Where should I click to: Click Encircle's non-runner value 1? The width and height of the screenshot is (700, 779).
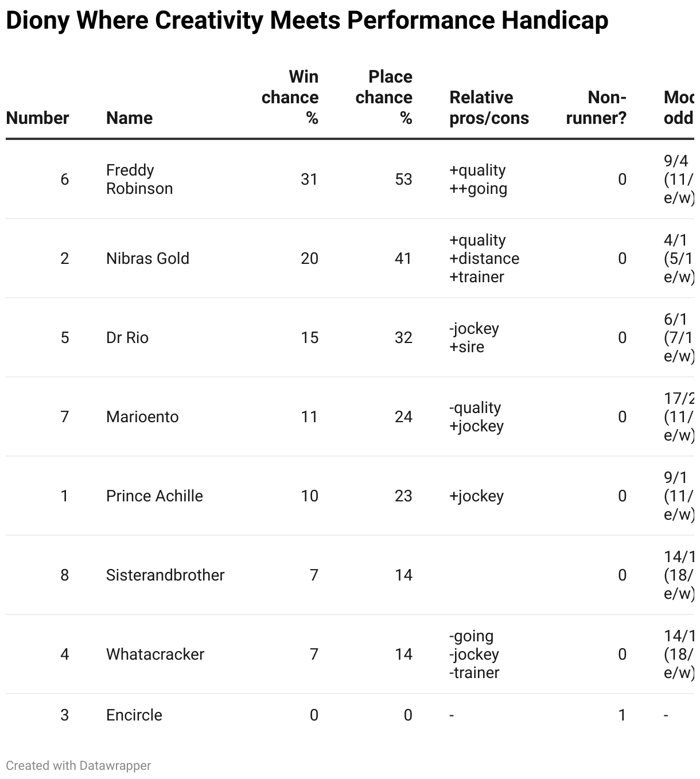click(x=622, y=715)
